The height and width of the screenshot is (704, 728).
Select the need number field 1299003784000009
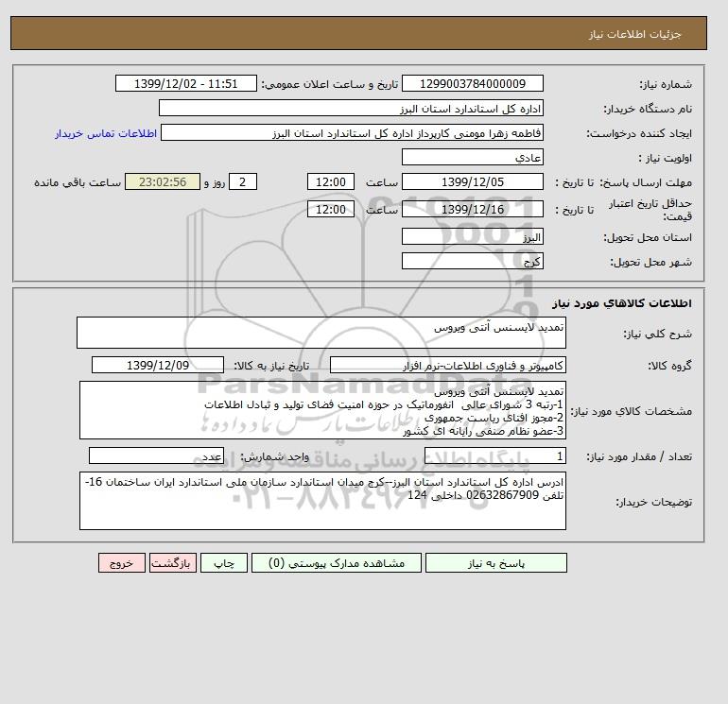coord(472,83)
